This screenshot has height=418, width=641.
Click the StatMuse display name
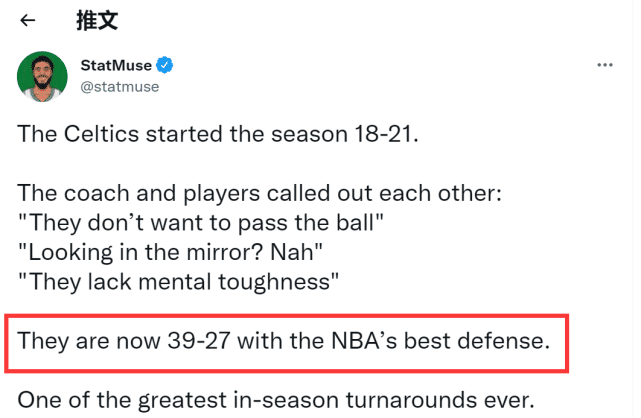click(x=115, y=66)
